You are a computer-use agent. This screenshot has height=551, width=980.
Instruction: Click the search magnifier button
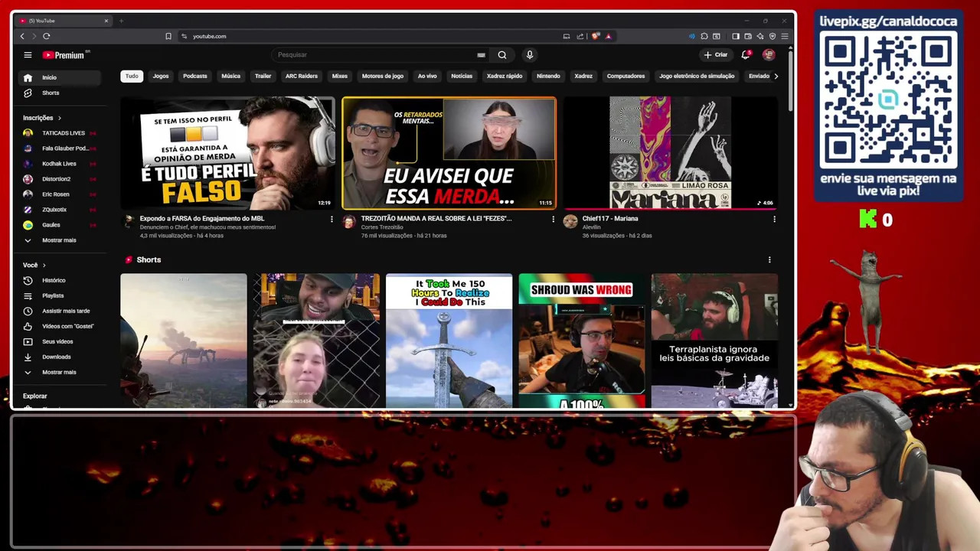tap(502, 55)
